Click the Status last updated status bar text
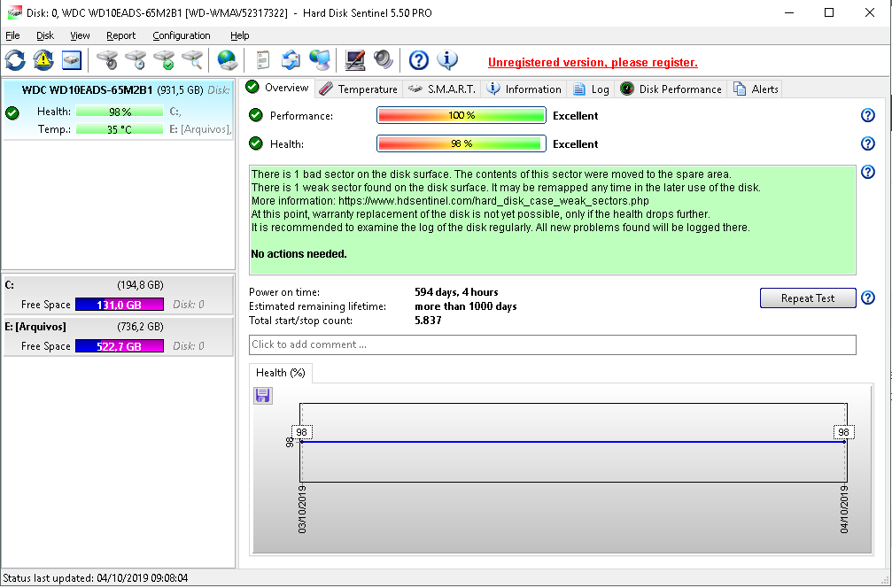The width and height of the screenshot is (892, 588). coord(95,578)
